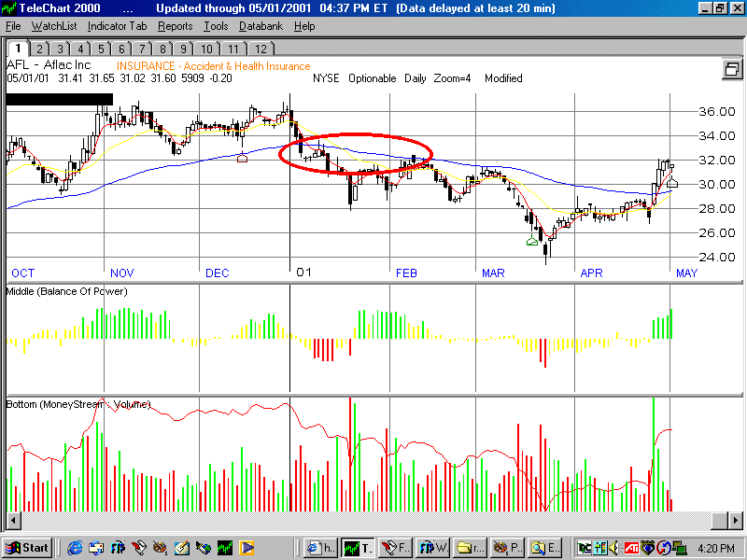Click the 24.00 price axis label
This screenshot has width=747, height=560.
click(x=717, y=258)
